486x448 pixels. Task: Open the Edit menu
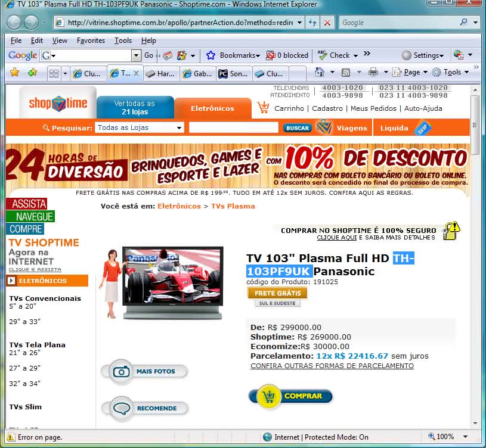point(36,41)
